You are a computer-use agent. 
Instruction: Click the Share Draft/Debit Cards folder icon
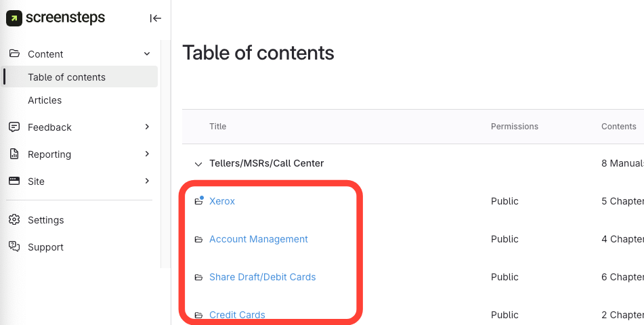199,277
